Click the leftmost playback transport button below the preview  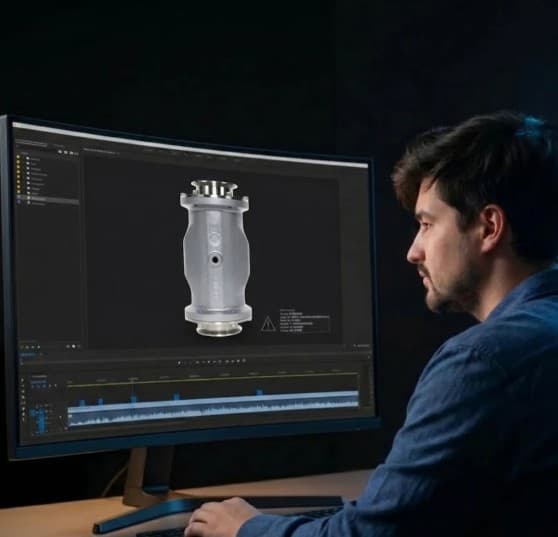[179, 363]
